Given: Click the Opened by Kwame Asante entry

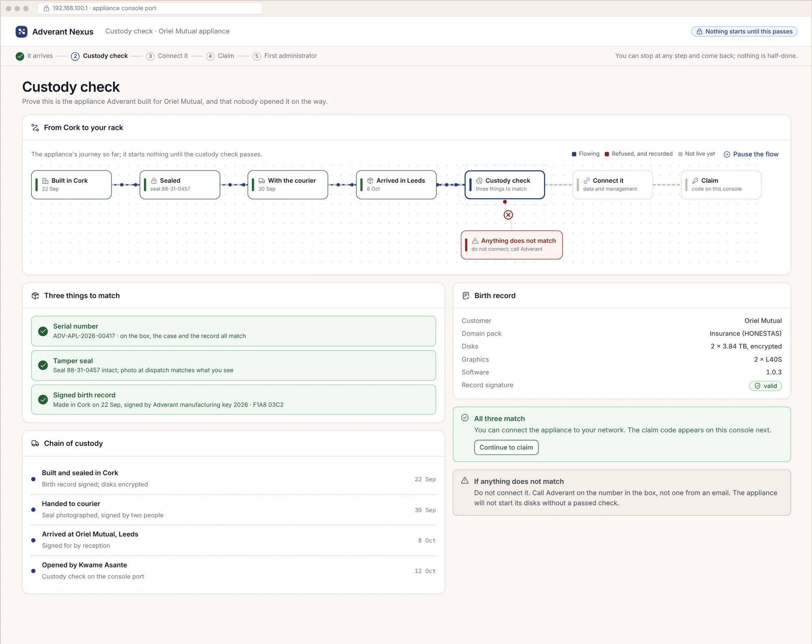Looking at the screenshot, I should 233,571.
